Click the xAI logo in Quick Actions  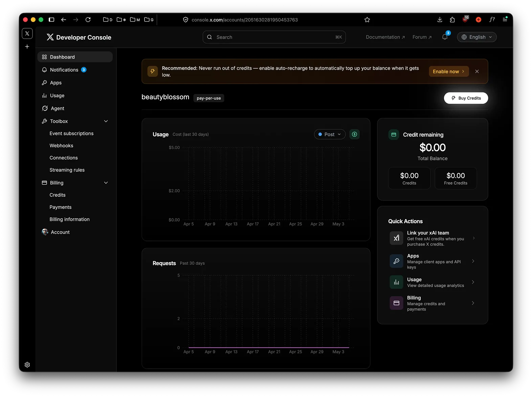pos(396,238)
